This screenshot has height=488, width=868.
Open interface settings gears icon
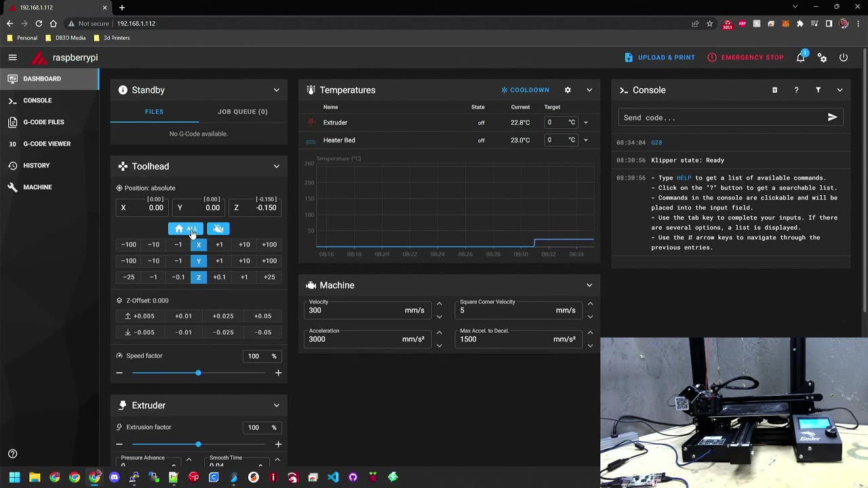click(822, 58)
